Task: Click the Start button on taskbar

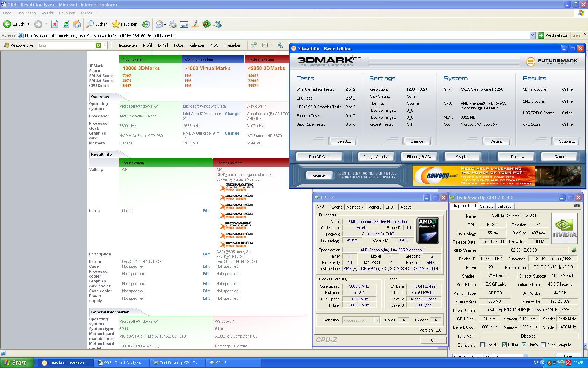Action: [17, 363]
